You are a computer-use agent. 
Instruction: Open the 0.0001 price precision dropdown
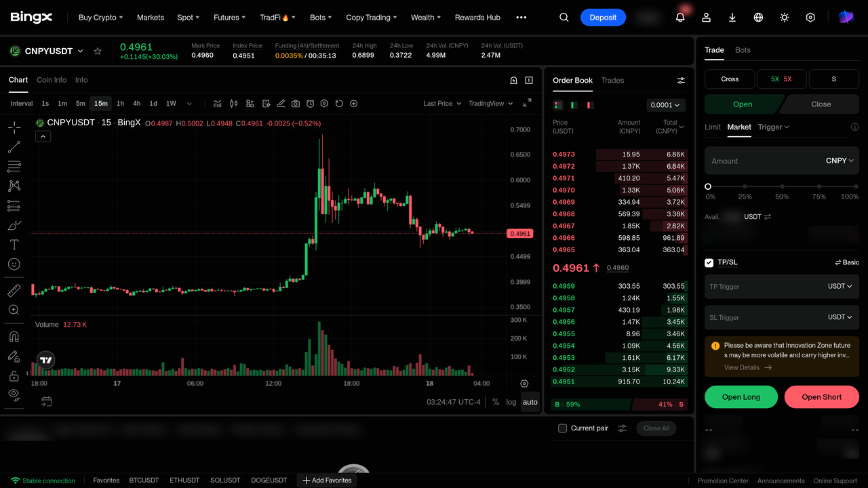[x=665, y=105]
